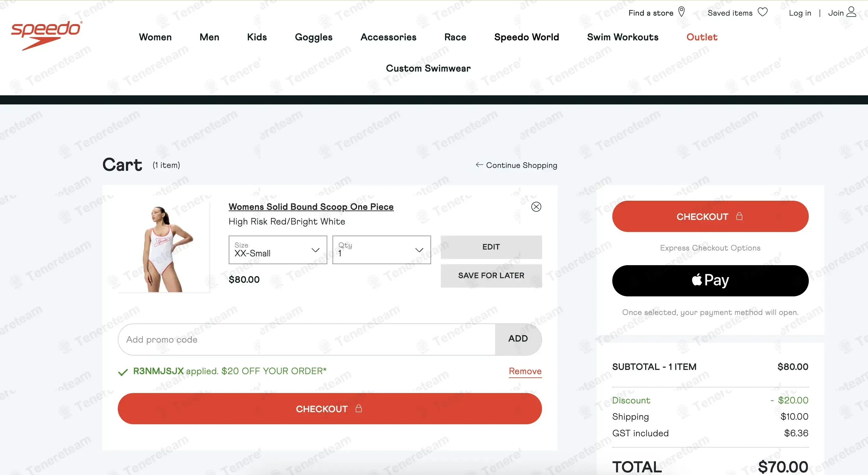868x475 pixels.
Task: Click the Find a store pin icon
Action: point(681,12)
